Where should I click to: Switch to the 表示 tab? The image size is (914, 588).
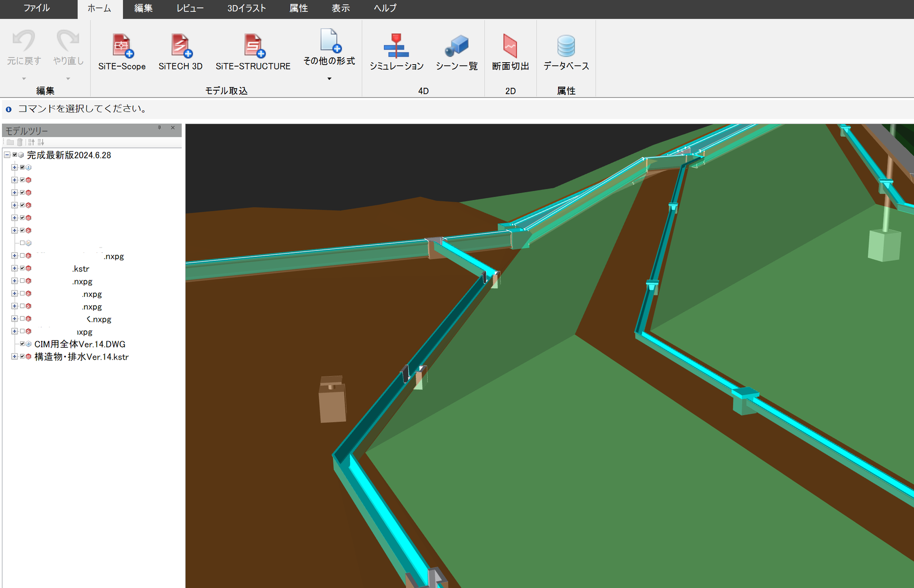341,8
